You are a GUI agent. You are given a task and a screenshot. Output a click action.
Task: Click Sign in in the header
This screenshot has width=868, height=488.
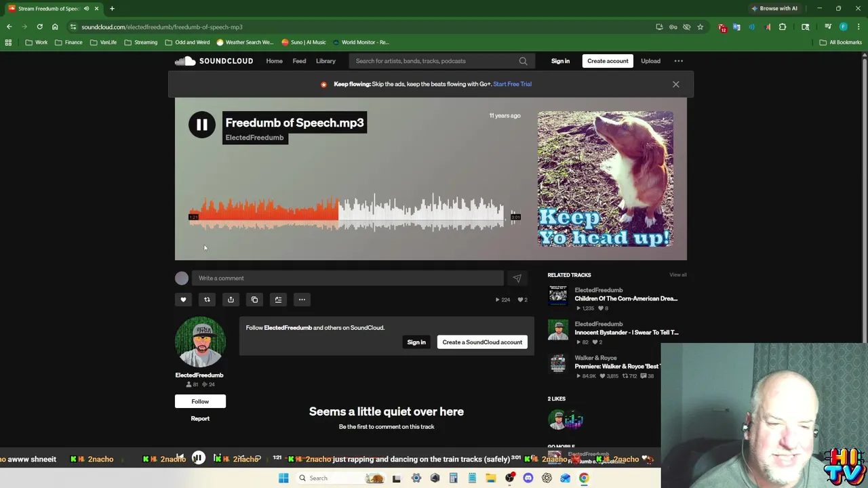(x=560, y=61)
